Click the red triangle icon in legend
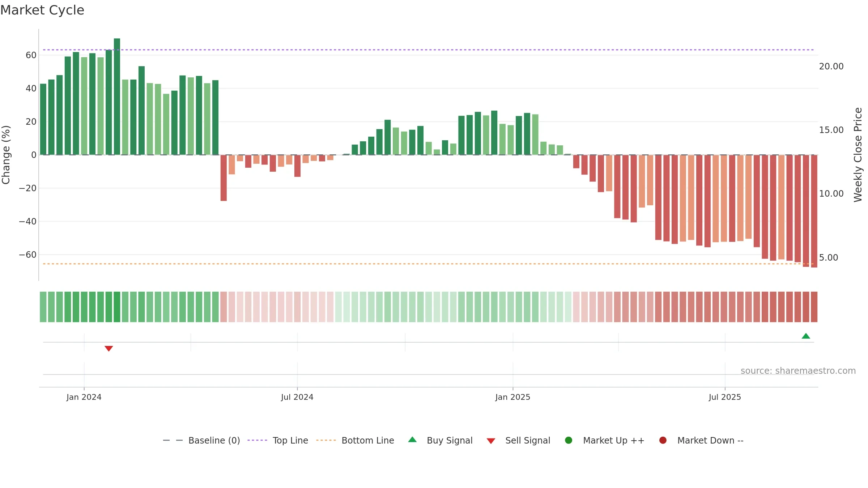 click(x=491, y=441)
